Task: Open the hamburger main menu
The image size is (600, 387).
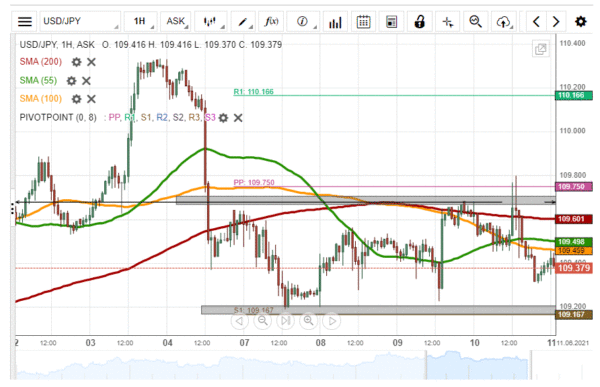Action: coord(24,21)
